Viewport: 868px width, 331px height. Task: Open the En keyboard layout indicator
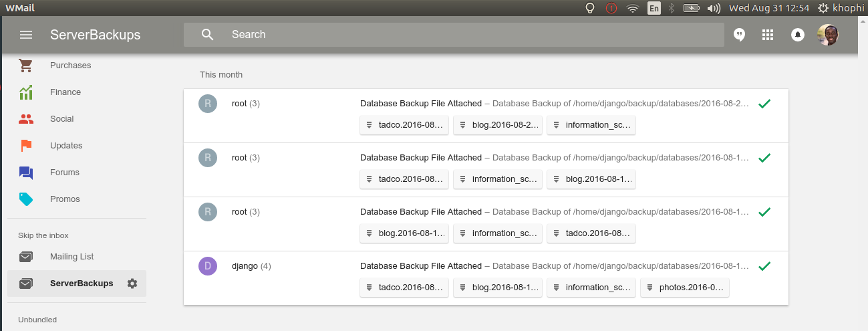point(654,8)
